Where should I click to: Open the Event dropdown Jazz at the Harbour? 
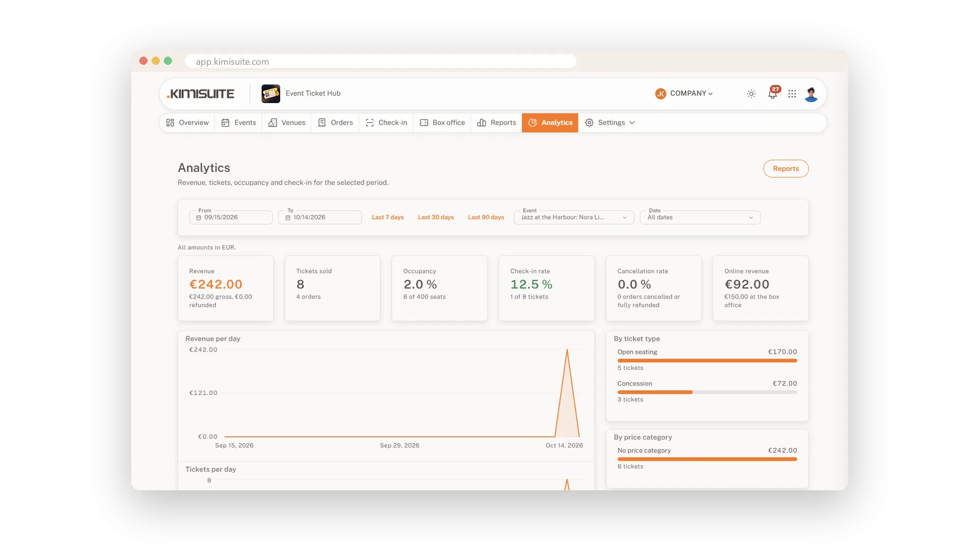coord(574,217)
